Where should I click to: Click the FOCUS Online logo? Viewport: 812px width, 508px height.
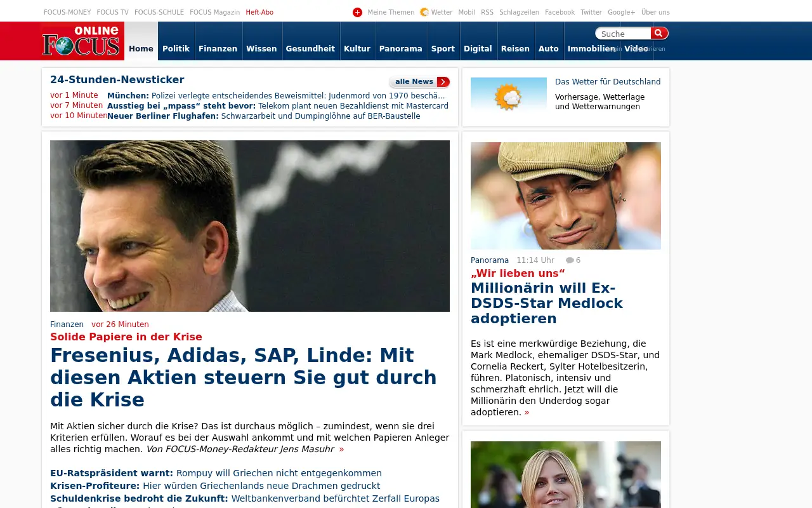coord(81,41)
